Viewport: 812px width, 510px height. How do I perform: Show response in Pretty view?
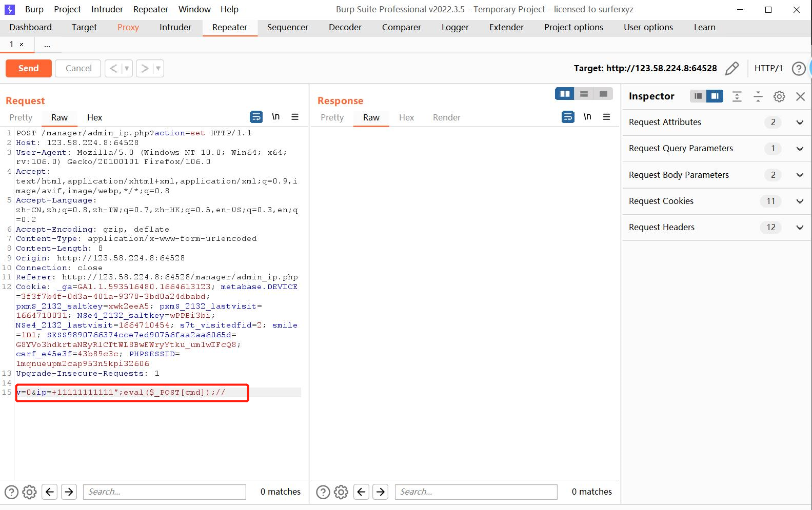[x=332, y=117]
